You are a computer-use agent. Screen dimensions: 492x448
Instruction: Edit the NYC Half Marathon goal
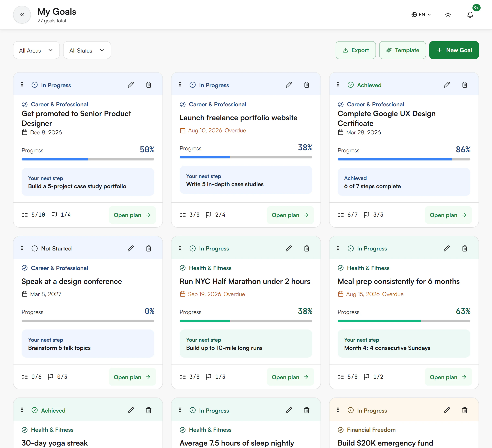[x=289, y=248]
